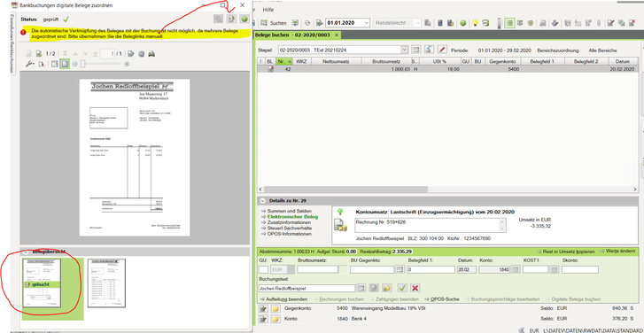Toggle the highlighted full page view button

click(x=65, y=64)
